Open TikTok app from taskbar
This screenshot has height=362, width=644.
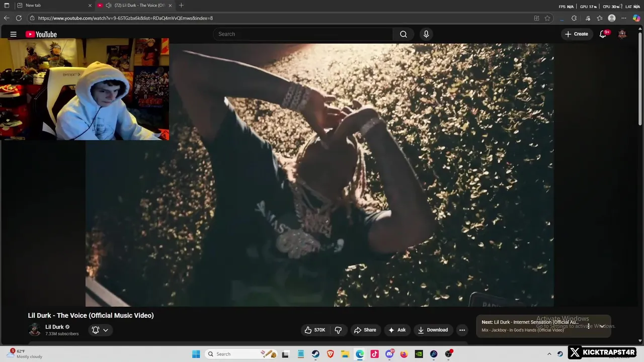point(374,354)
